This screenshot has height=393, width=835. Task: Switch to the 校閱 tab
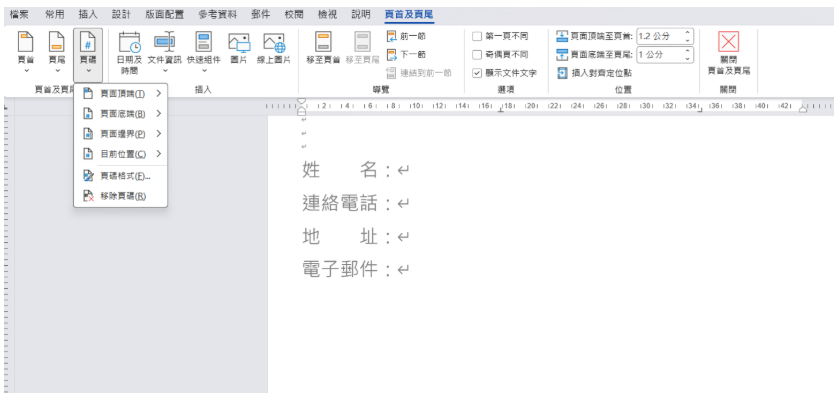(x=294, y=15)
